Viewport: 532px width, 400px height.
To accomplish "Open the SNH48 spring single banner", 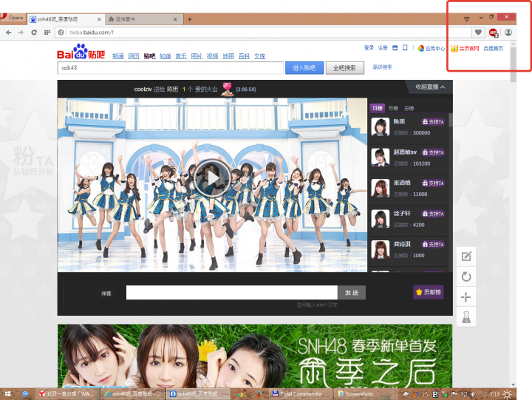I will [255, 356].
